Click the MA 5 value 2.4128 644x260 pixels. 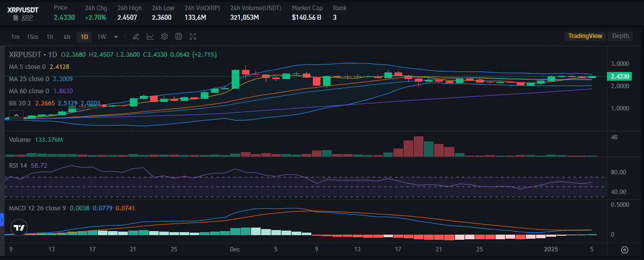pyautogui.click(x=59, y=67)
